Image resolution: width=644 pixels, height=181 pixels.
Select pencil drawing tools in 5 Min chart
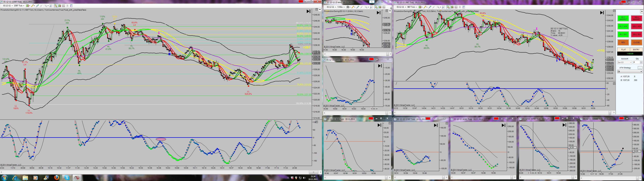click(353, 7)
